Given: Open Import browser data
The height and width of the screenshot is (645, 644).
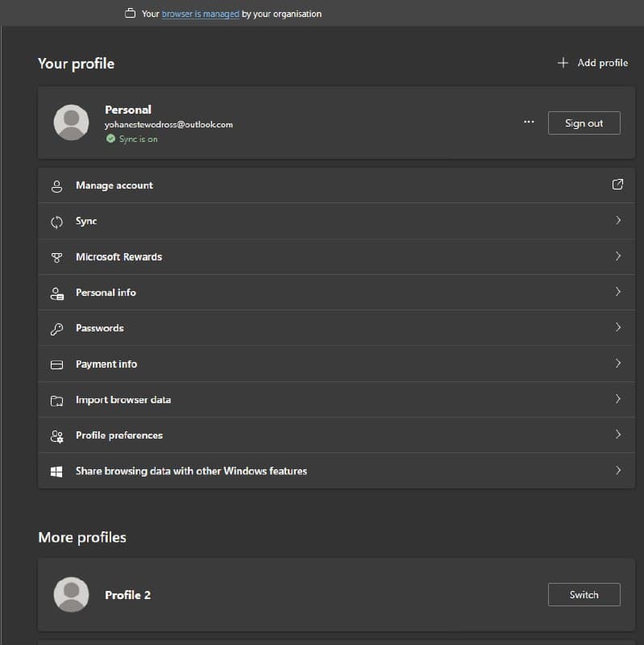Looking at the screenshot, I should (x=336, y=399).
